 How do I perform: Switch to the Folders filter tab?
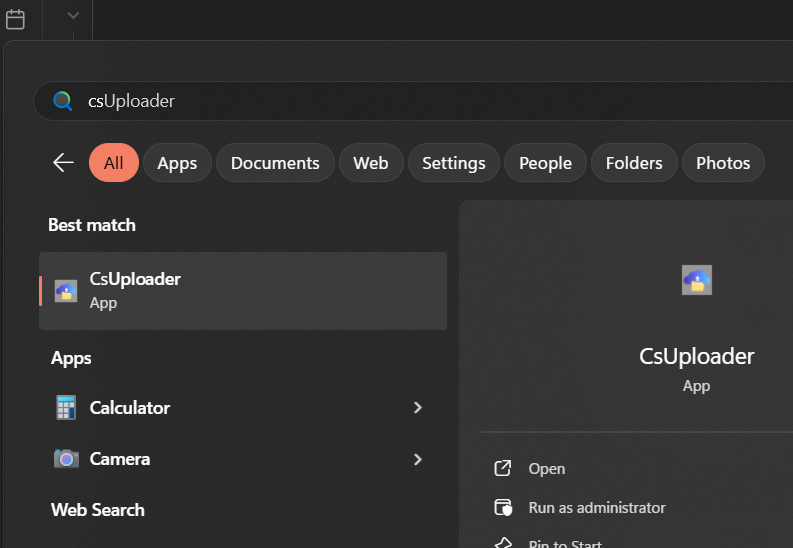(634, 163)
